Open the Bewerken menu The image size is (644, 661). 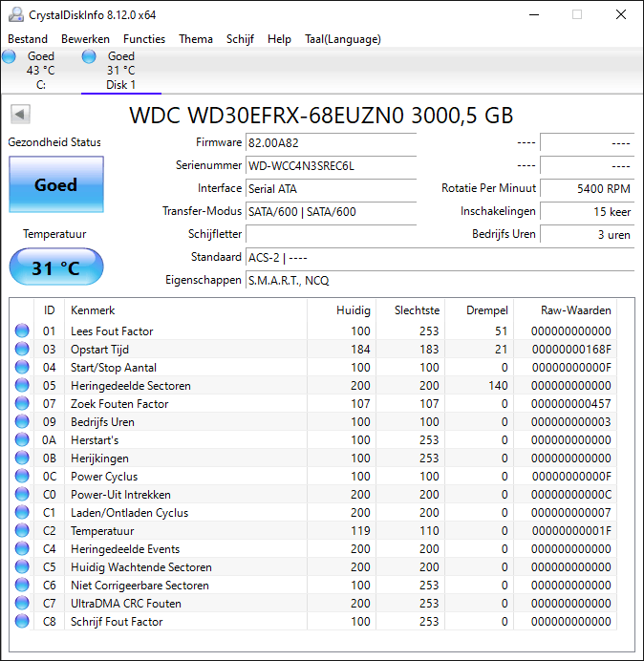(x=85, y=39)
